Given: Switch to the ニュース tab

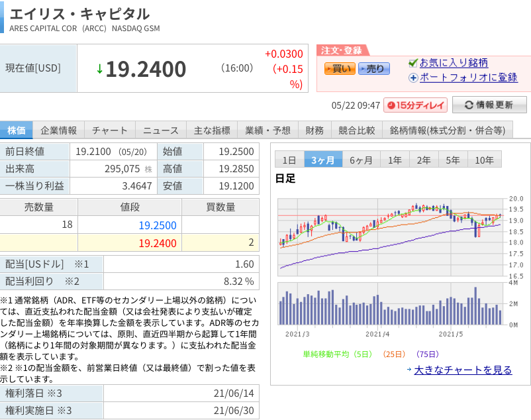Looking at the screenshot, I should pos(161,130).
